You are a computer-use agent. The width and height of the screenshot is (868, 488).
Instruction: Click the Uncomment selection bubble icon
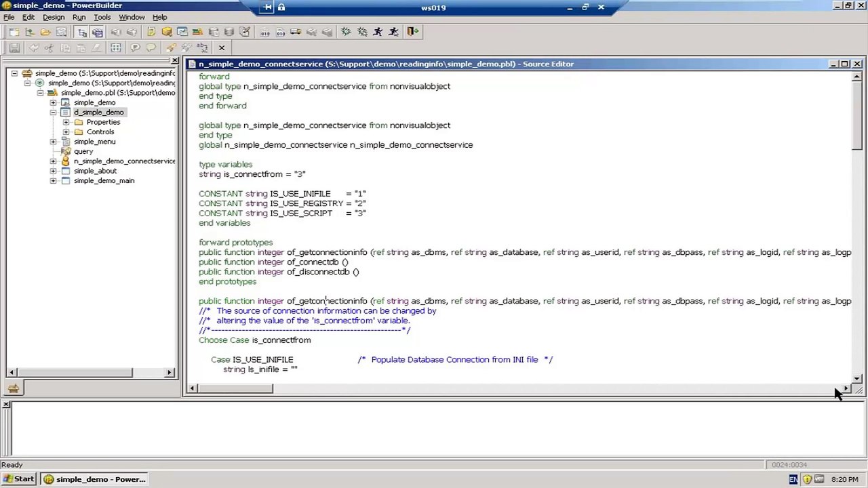(151, 47)
